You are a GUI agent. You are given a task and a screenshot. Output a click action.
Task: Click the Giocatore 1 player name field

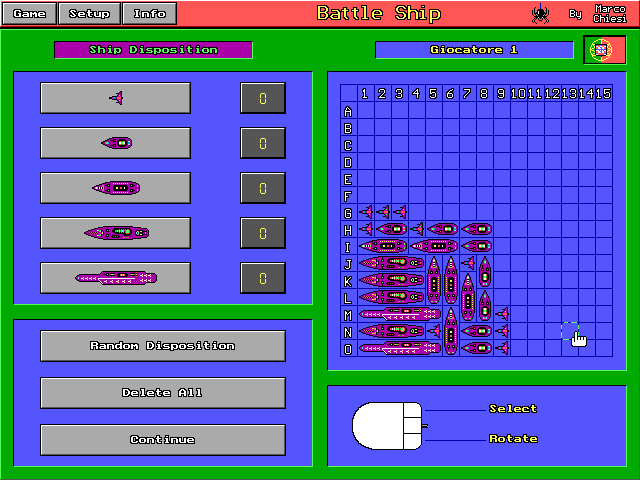point(474,50)
